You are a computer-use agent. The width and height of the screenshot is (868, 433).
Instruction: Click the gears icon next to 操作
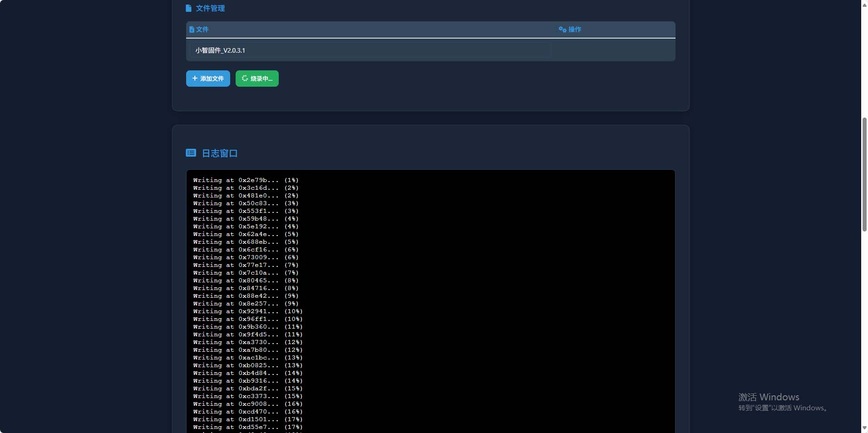point(562,30)
